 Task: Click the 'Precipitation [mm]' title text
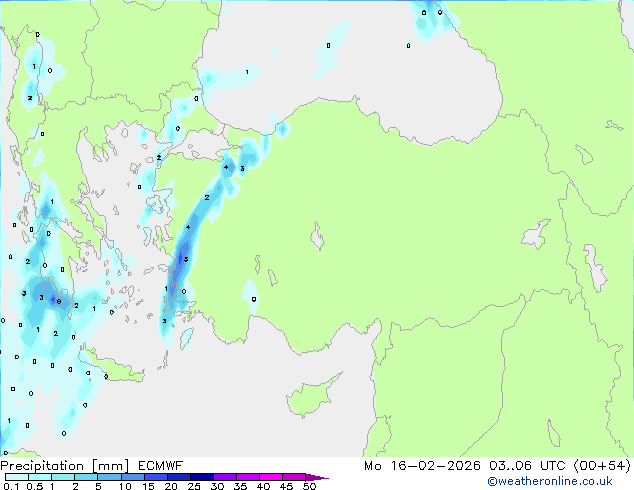pyautogui.click(x=65, y=466)
